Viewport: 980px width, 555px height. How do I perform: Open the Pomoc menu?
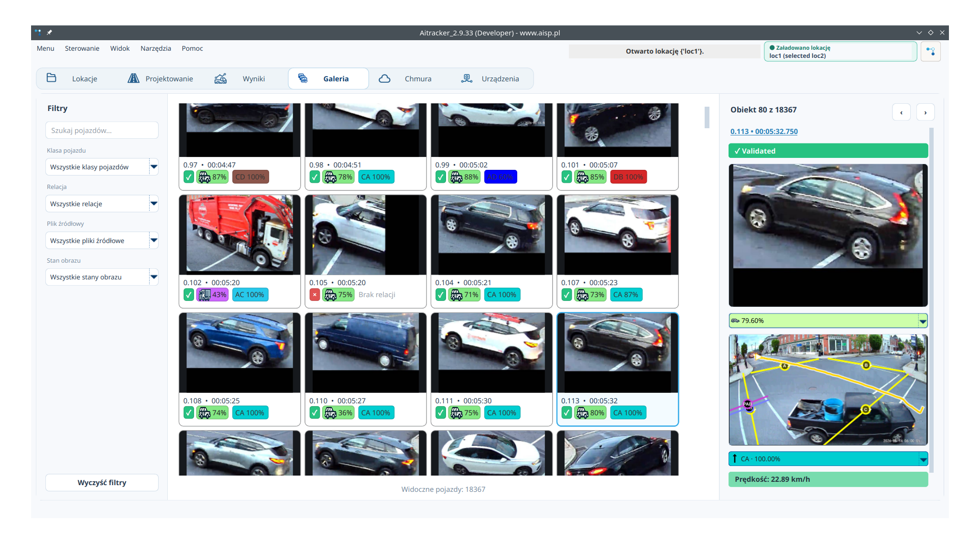click(x=192, y=48)
